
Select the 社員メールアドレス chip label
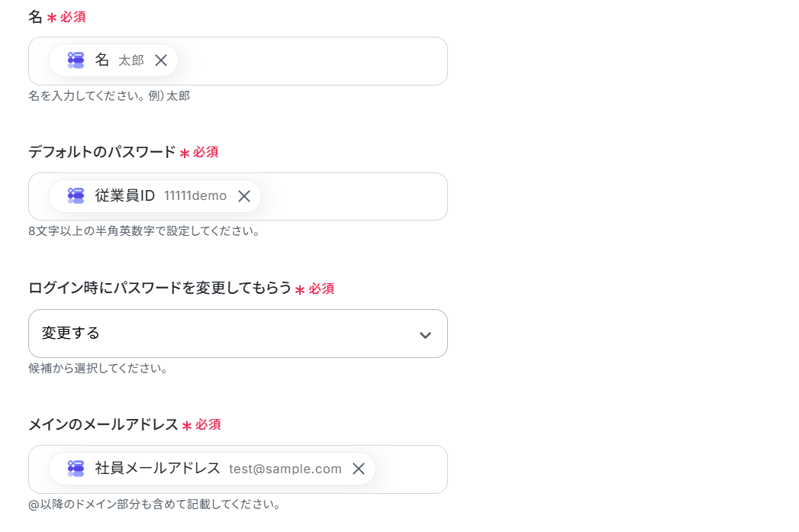pos(157,469)
